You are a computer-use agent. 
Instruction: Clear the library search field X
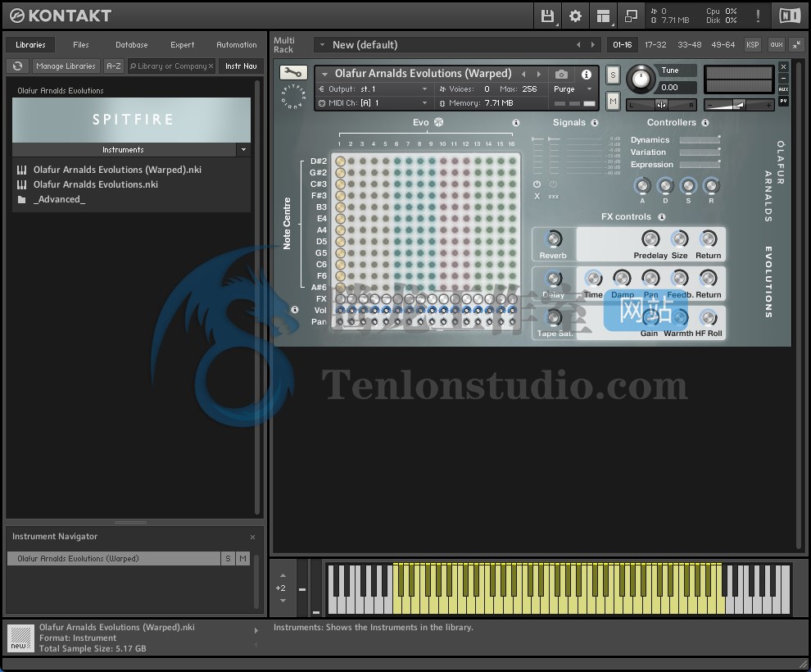[x=211, y=66]
